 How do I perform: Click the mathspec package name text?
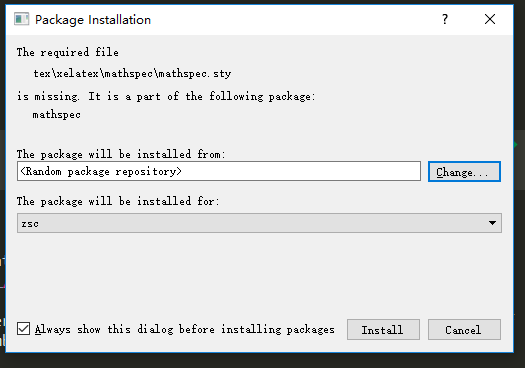[x=57, y=115]
